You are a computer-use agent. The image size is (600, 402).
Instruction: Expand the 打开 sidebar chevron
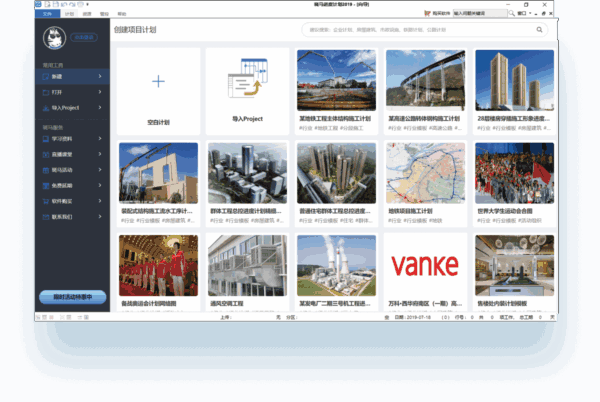101,91
